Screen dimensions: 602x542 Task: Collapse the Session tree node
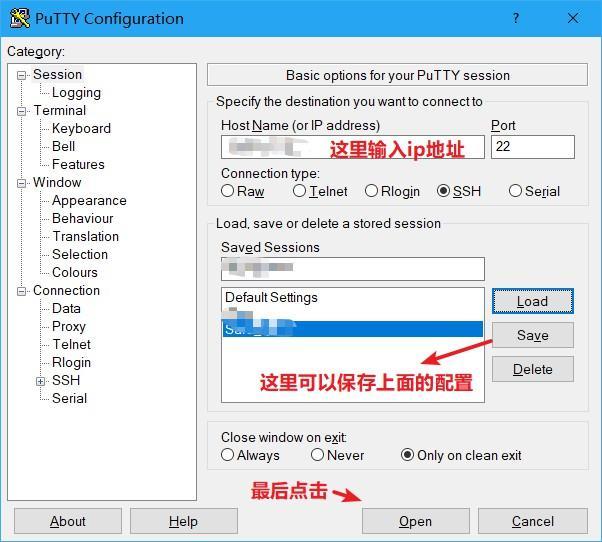tap(22, 75)
